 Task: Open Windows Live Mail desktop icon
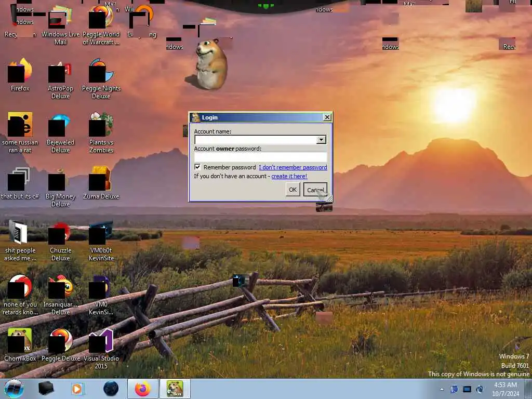[x=60, y=25]
